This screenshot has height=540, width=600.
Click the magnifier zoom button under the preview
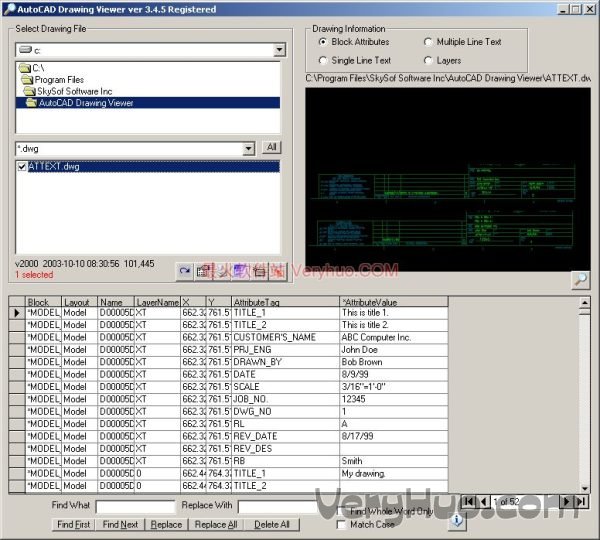pos(580,280)
